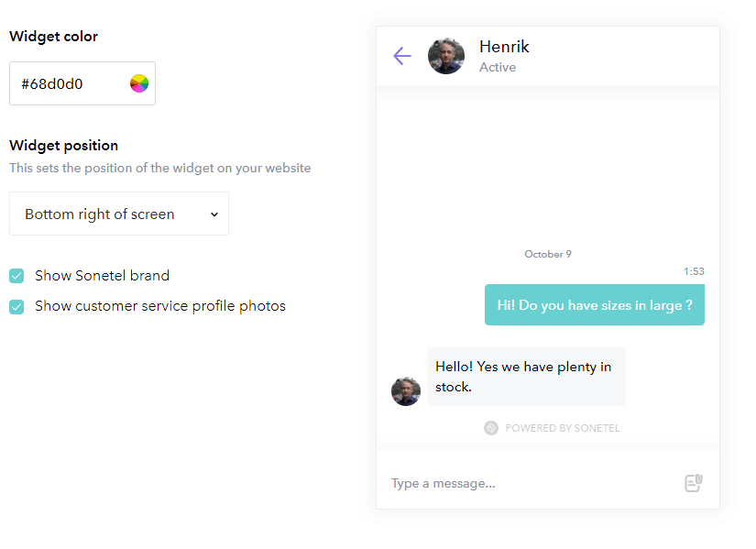
Task: Click the chevron arrow on position dropdown
Action: click(214, 214)
